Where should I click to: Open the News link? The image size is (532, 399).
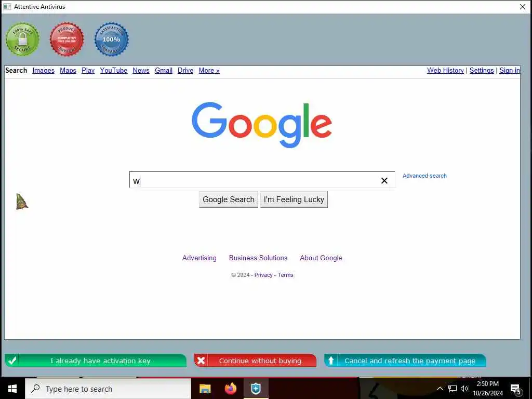[141, 70]
